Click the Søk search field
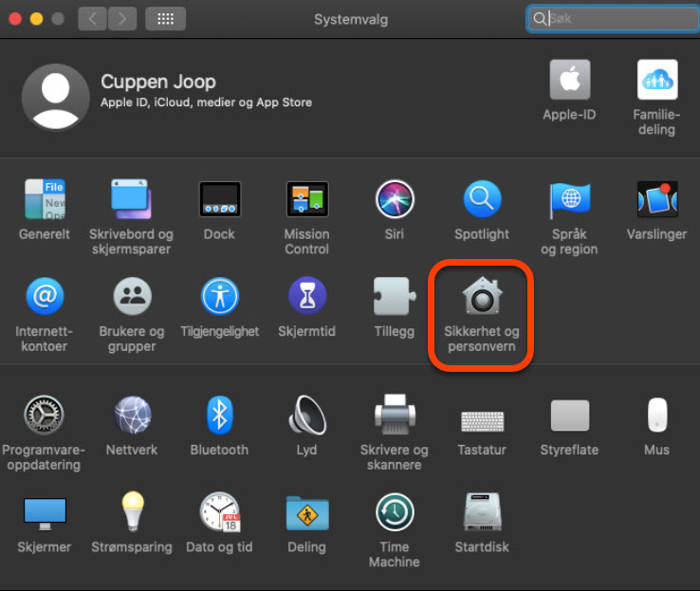The height and width of the screenshot is (591, 700). pyautogui.click(x=617, y=19)
